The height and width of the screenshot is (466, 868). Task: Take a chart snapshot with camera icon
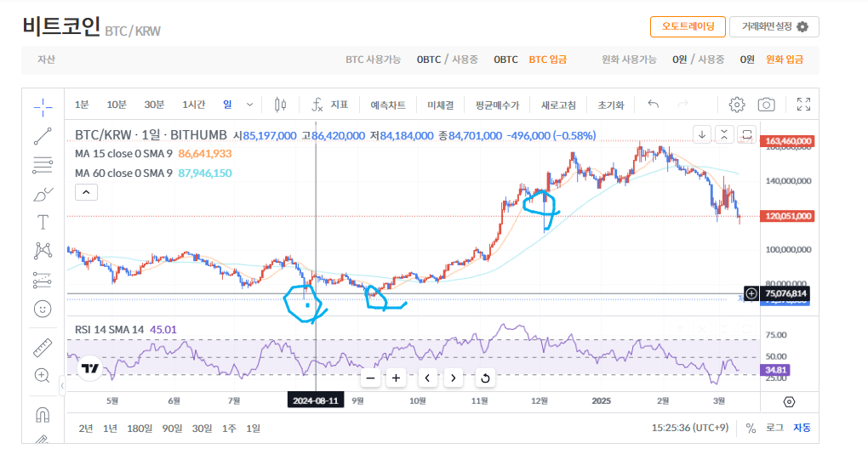(766, 104)
